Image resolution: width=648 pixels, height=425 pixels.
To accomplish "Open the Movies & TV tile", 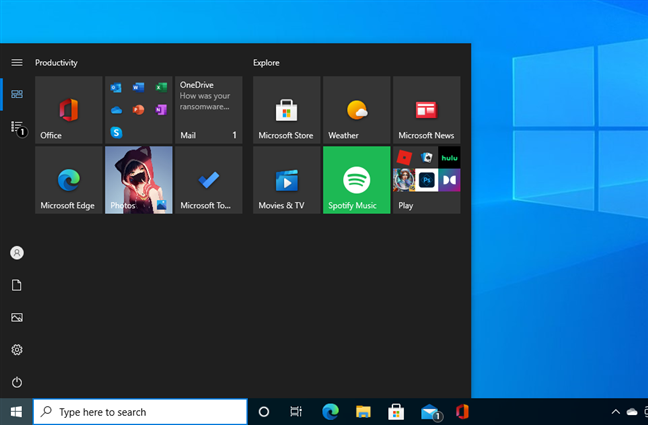I will [287, 180].
